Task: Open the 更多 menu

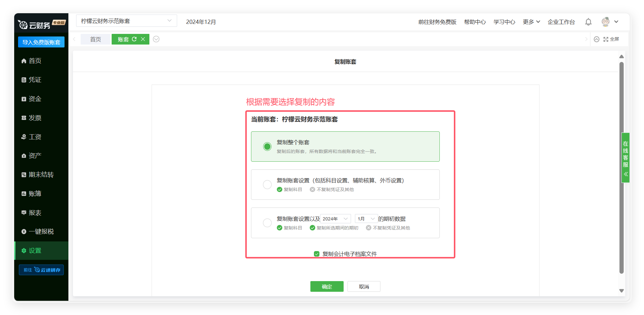Action: tap(531, 22)
